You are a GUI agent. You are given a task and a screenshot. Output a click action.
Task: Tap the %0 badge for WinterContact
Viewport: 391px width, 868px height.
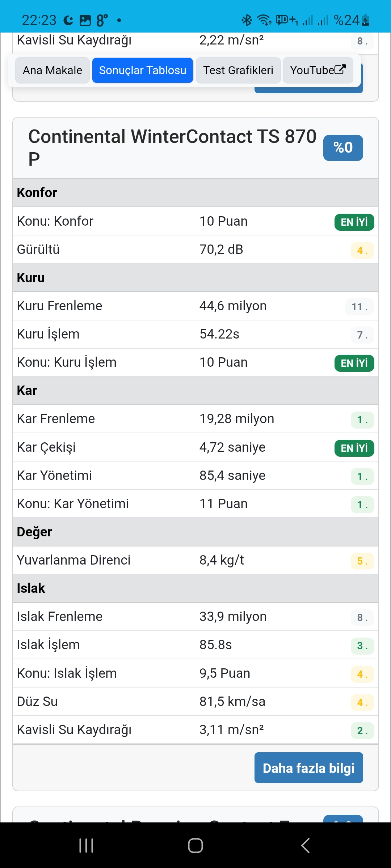click(343, 148)
